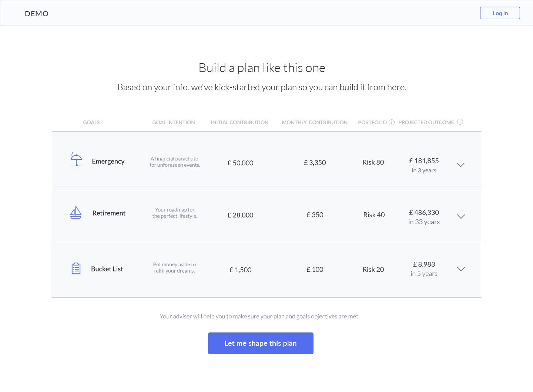Image resolution: width=533 pixels, height=392 pixels.
Task: Click the £ 28,000 initial contribution
Action: click(x=240, y=215)
